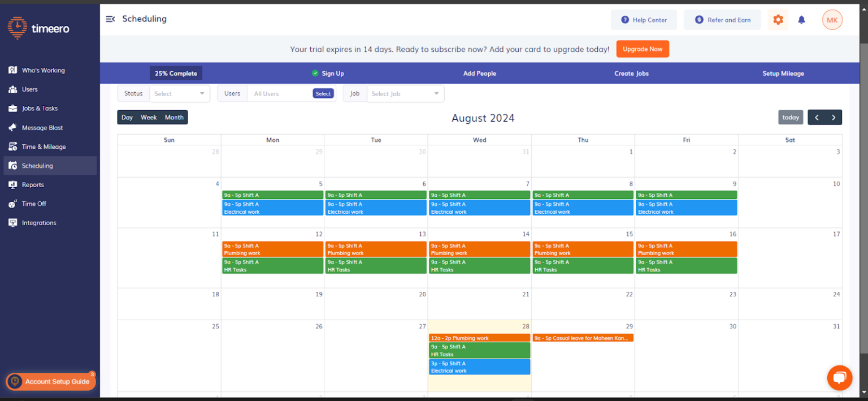Open settings with the gear icon
Image resolution: width=868 pixels, height=401 pixels.
tap(778, 19)
